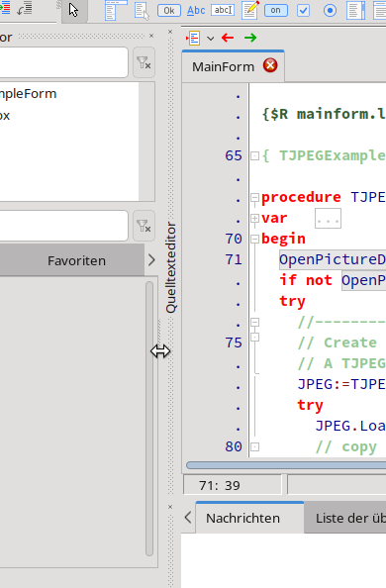
Task: Place cursor on 'begin' keyword
Action: (x=283, y=239)
